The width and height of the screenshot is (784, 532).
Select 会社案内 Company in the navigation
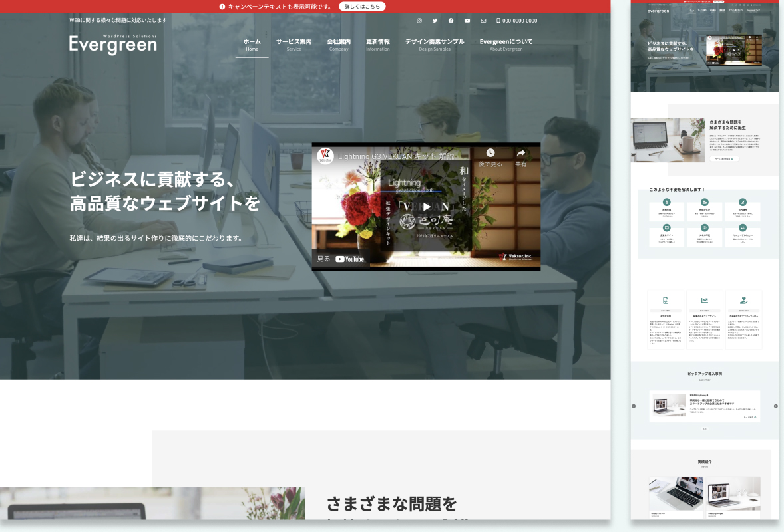[339, 45]
